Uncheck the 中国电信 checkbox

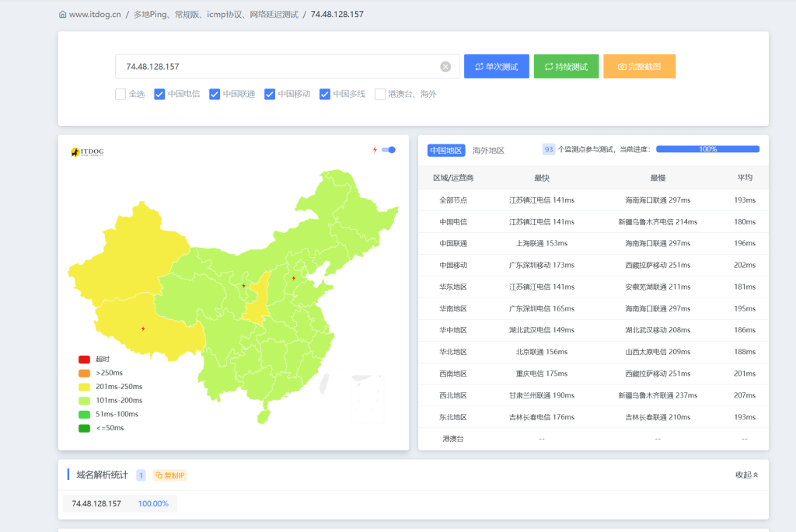(159, 94)
